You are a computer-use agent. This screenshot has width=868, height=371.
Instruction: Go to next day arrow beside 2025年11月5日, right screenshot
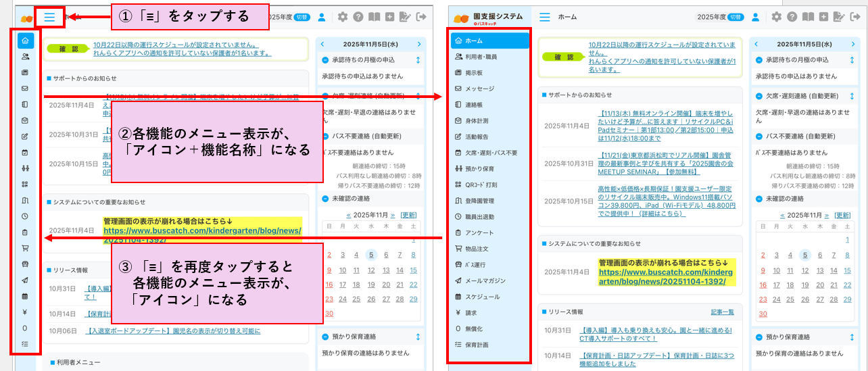[x=853, y=44]
